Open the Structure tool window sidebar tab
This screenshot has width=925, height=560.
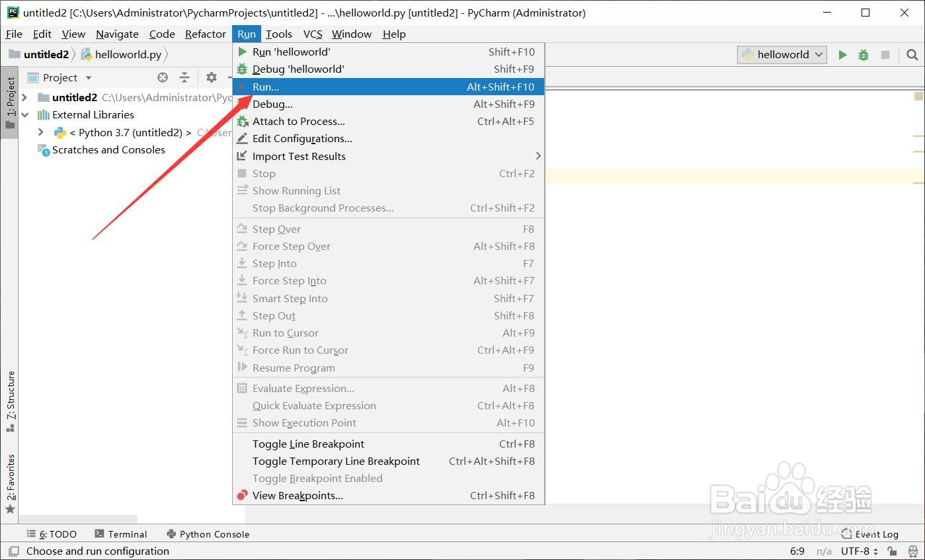point(10,401)
